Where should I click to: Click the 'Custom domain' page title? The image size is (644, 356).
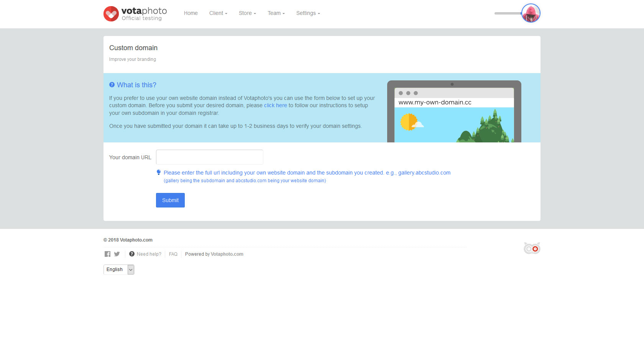133,48
